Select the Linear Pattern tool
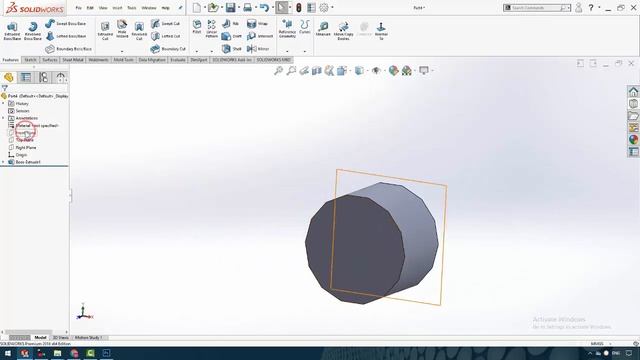 [211, 29]
